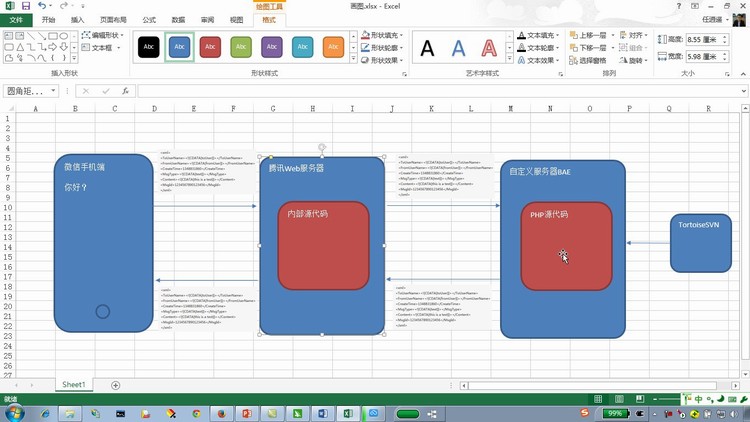
Task: Open Word from the taskbar
Action: pyautogui.click(x=322, y=413)
